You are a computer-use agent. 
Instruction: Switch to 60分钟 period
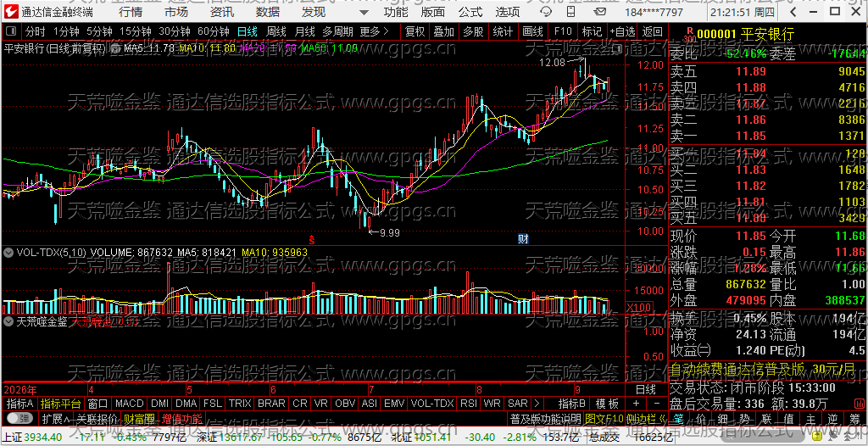click(213, 31)
